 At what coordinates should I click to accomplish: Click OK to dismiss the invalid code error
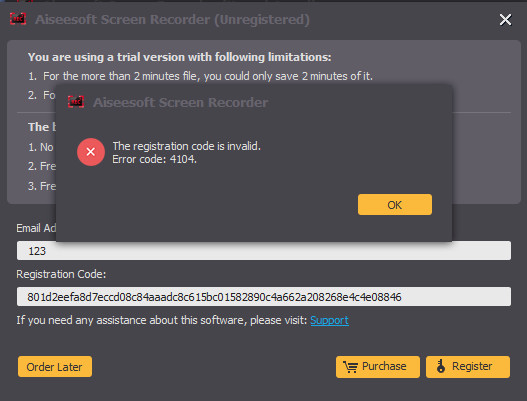coord(395,204)
